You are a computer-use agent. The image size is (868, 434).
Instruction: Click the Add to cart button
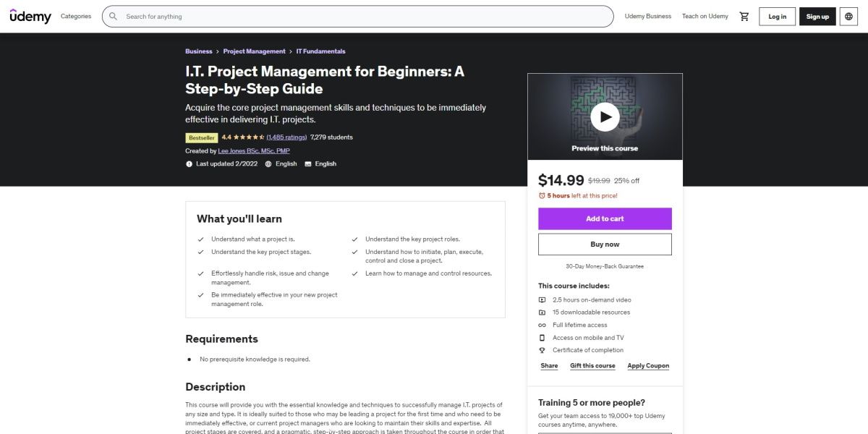[x=605, y=218]
